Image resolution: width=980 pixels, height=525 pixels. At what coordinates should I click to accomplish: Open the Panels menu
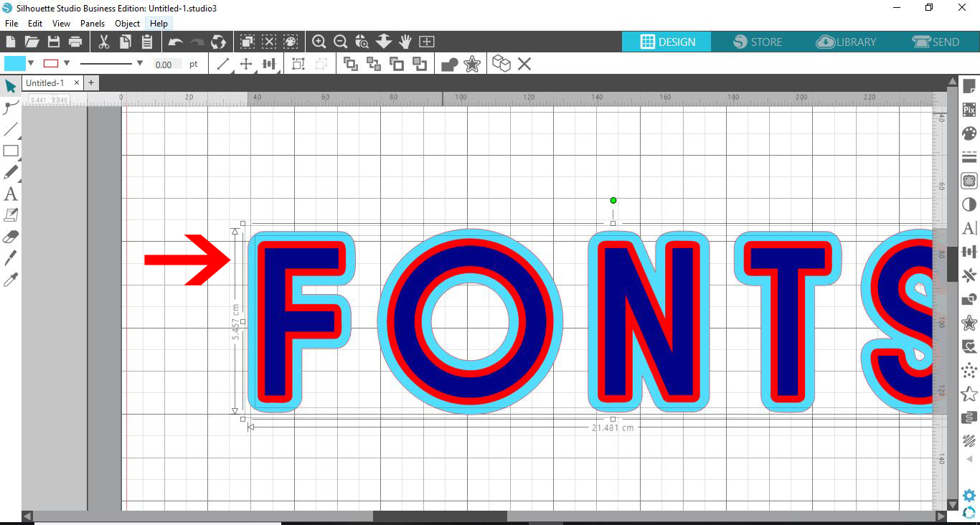pos(93,23)
